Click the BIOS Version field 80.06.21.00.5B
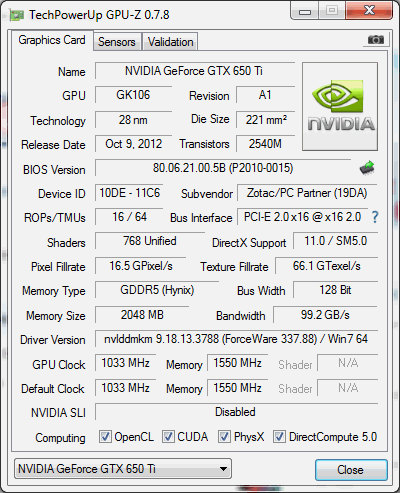 223,168
